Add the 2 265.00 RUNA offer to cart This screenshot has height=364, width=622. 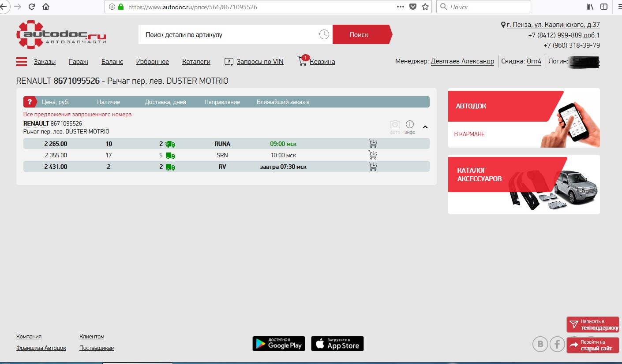pyautogui.click(x=373, y=144)
